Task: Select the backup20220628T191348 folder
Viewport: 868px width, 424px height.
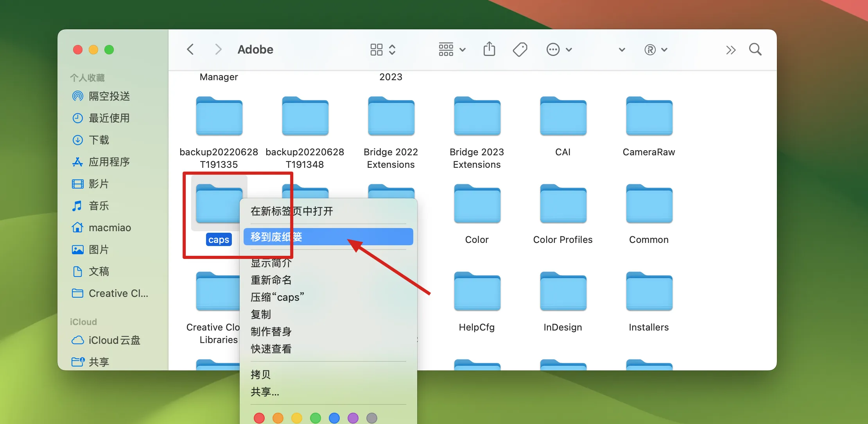Action: (x=305, y=116)
